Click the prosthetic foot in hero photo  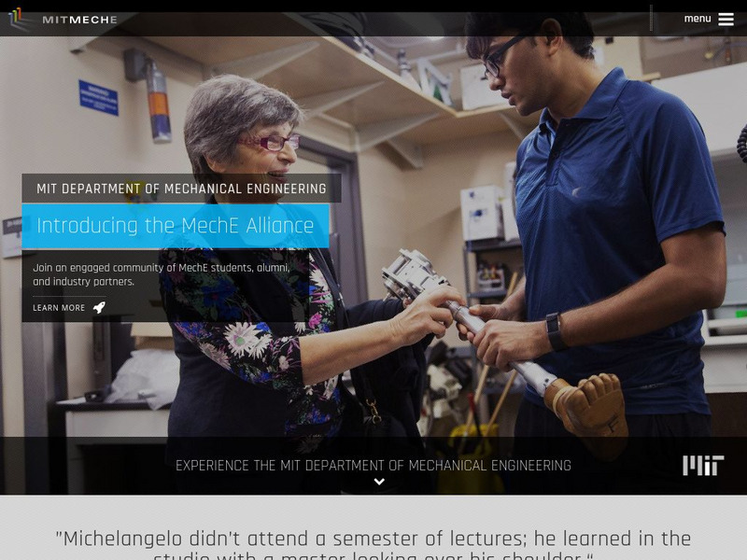tap(588, 407)
